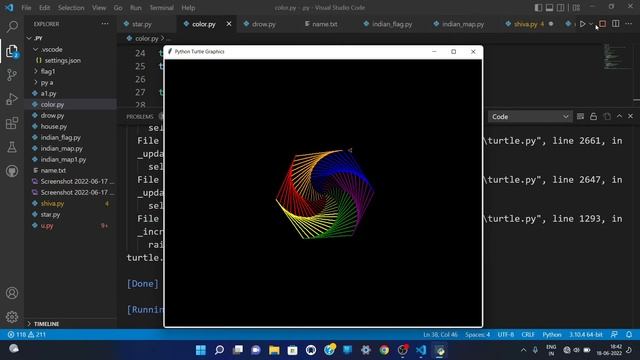640x360 pixels.
Task: Click the color.py breadcrumb
Action: click(146, 38)
